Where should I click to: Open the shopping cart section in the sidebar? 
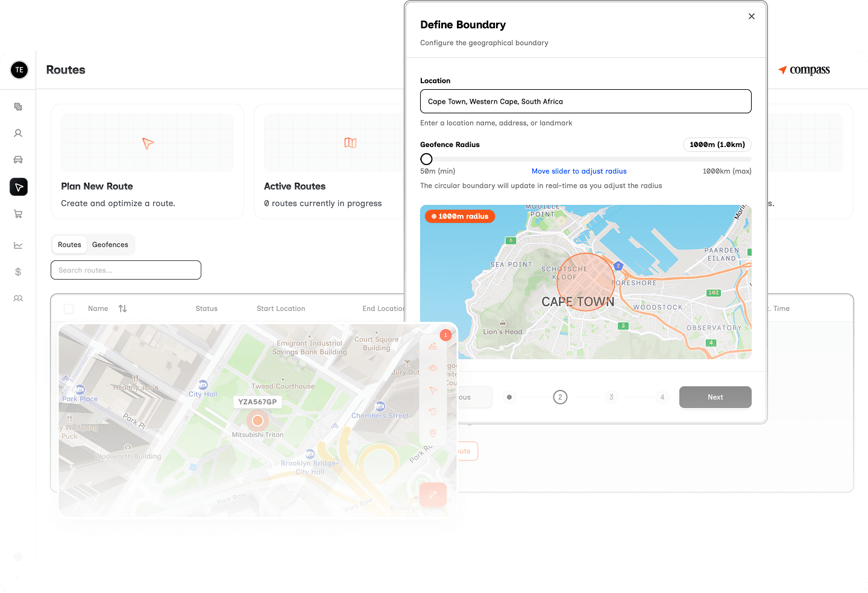(x=18, y=214)
